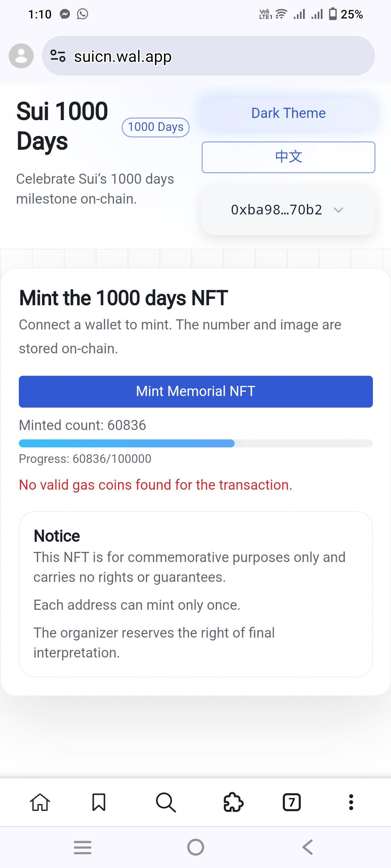Switch language to 中文
Screen dimensions: 391x868
288,157
